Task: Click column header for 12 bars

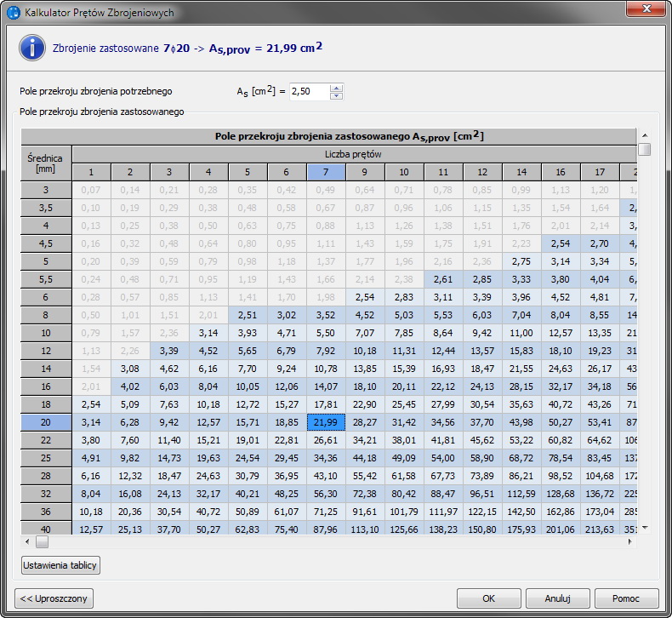Action: tap(482, 173)
